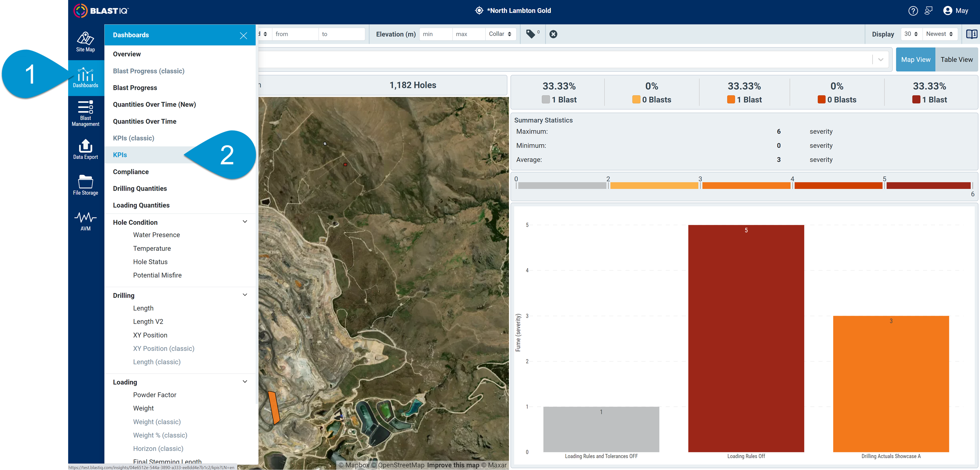Image resolution: width=980 pixels, height=470 pixels.
Task: Click the North Lambton Gold site title
Action: [x=519, y=11]
